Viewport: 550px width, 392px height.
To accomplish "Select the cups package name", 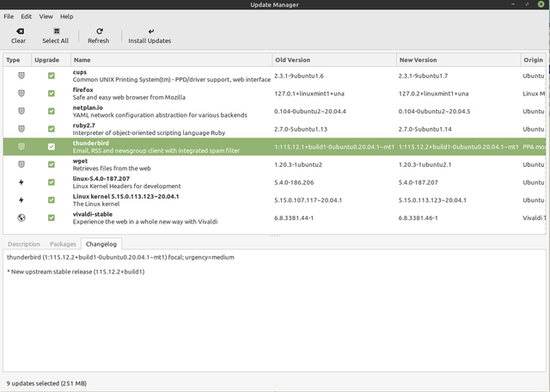I will [x=80, y=72].
